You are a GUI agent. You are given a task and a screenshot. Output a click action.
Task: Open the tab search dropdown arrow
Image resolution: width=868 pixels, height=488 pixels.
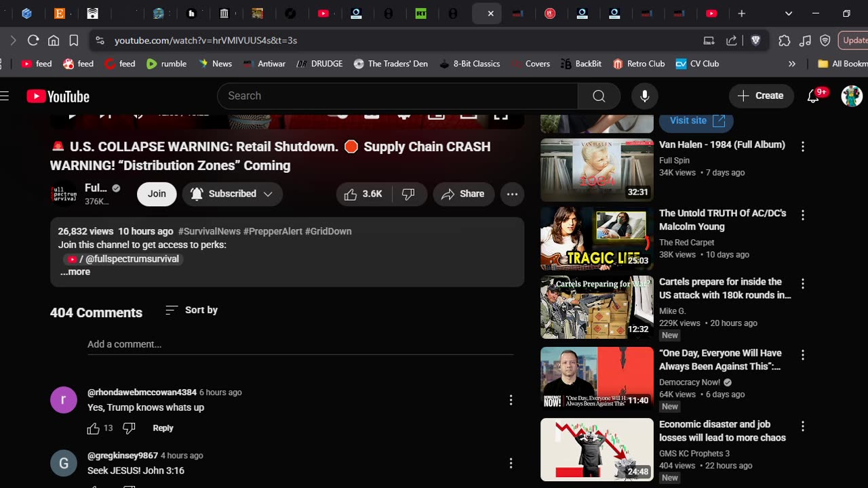point(788,14)
